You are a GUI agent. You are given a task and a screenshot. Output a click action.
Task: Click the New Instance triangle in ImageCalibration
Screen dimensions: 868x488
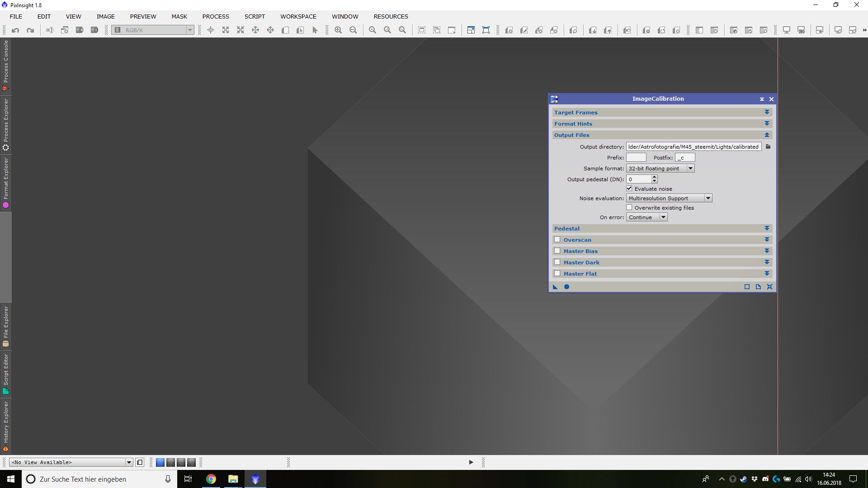pyautogui.click(x=555, y=287)
